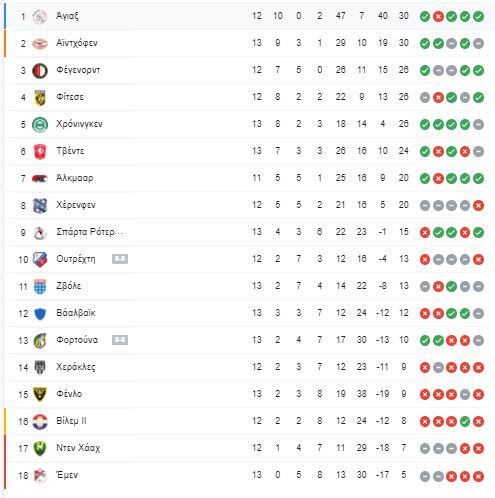Click the live score badge beside Ουτρέχτη
This screenshot has height=498, width=495.
click(x=120, y=259)
